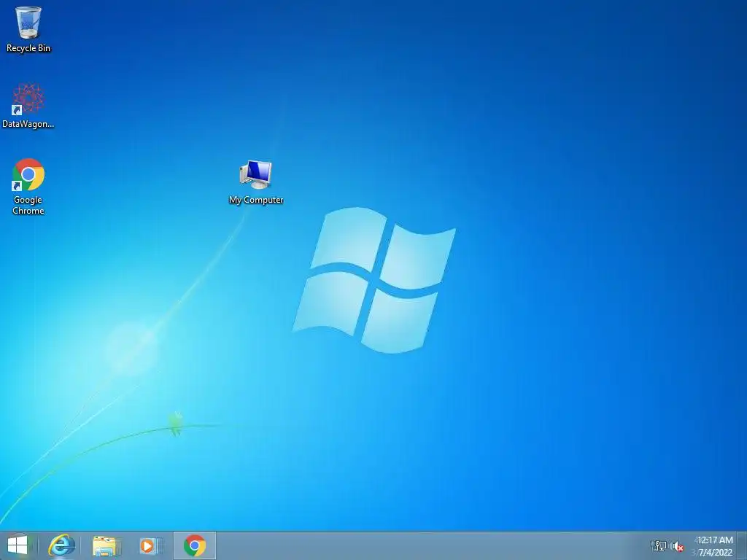Viewport: 747px width, 560px height.
Task: Open the media player taskbar icon
Action: point(151,545)
